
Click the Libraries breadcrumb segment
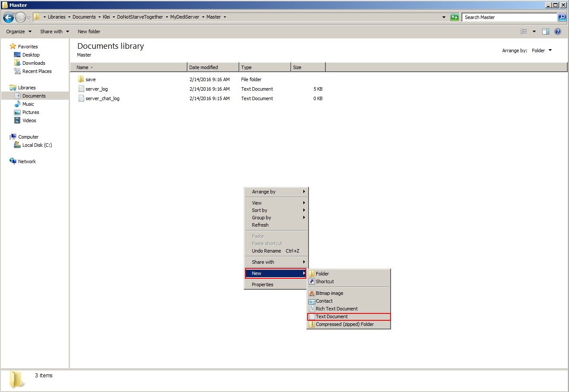pyautogui.click(x=57, y=17)
